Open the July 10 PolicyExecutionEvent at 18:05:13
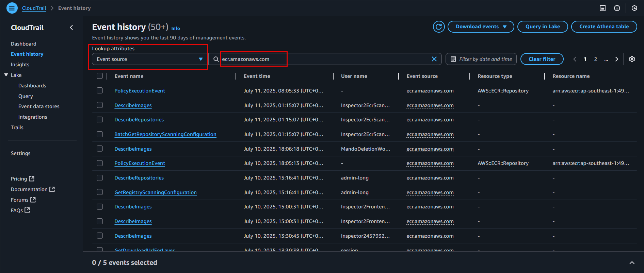 click(140, 163)
